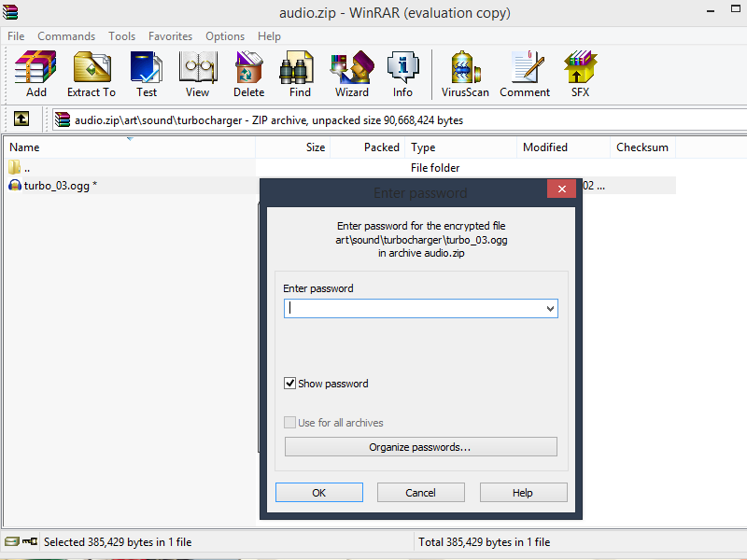Click the 'File folder' type cell
Viewport: 747px width, 560px height.
click(435, 168)
